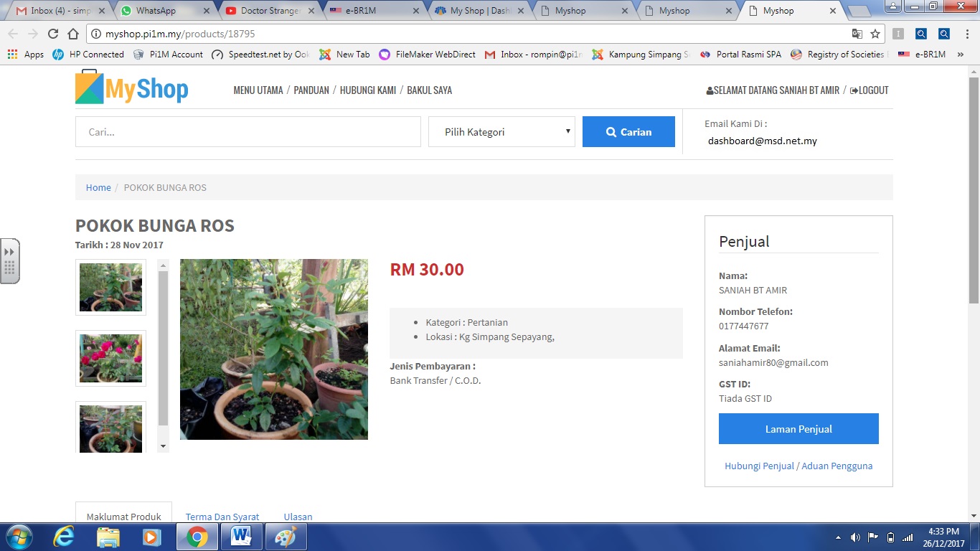Open the Ulasan tab
The height and width of the screenshot is (551, 980).
pos(298,517)
